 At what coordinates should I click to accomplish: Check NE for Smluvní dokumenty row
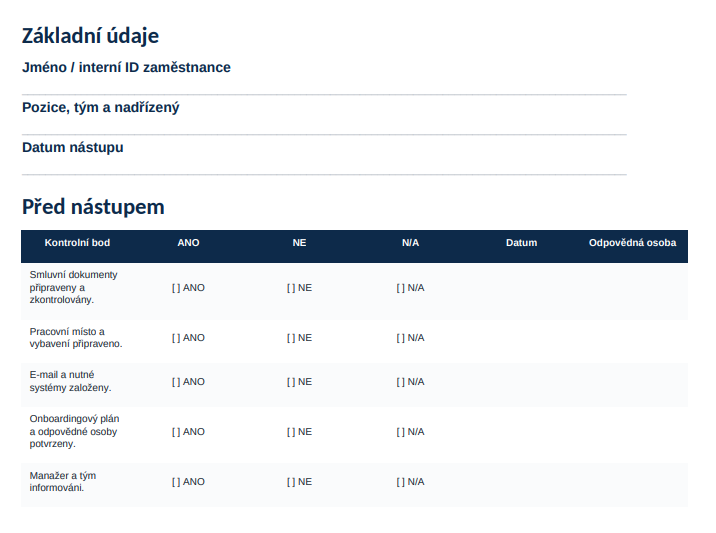(299, 288)
